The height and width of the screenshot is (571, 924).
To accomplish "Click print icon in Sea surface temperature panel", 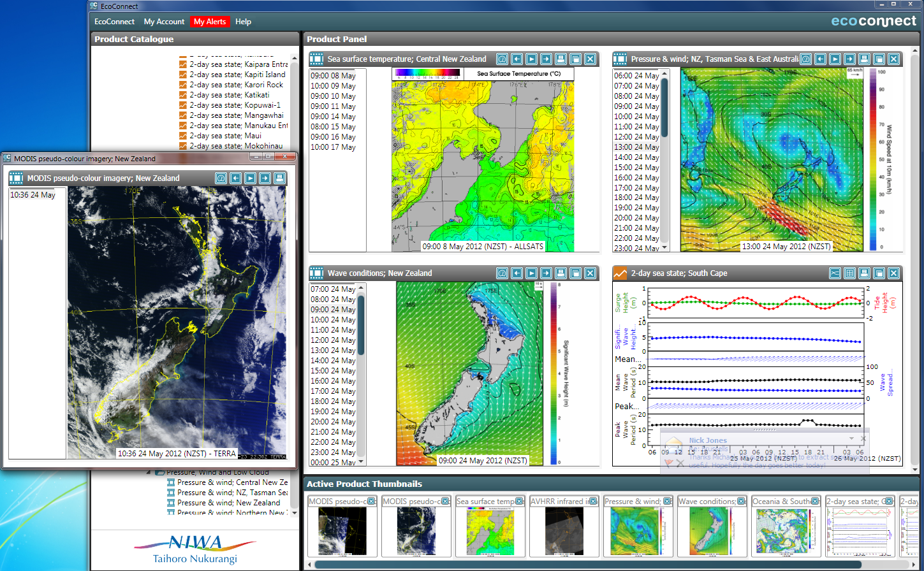I will [561, 59].
